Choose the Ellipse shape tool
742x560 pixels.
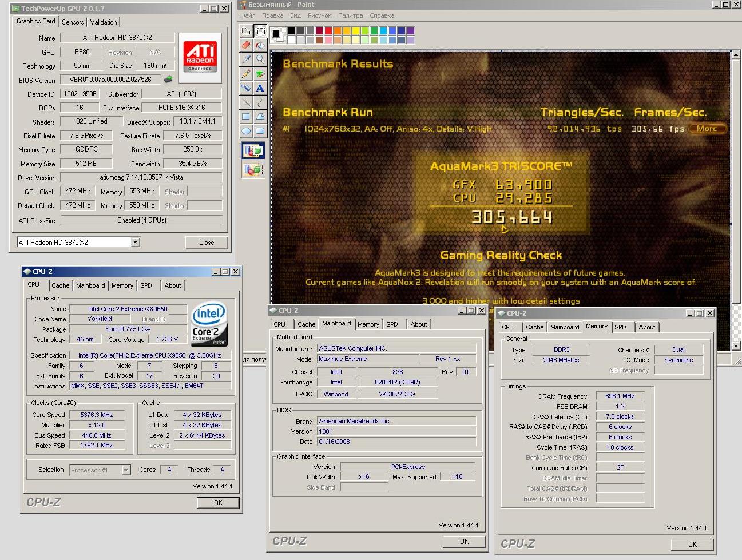246,131
